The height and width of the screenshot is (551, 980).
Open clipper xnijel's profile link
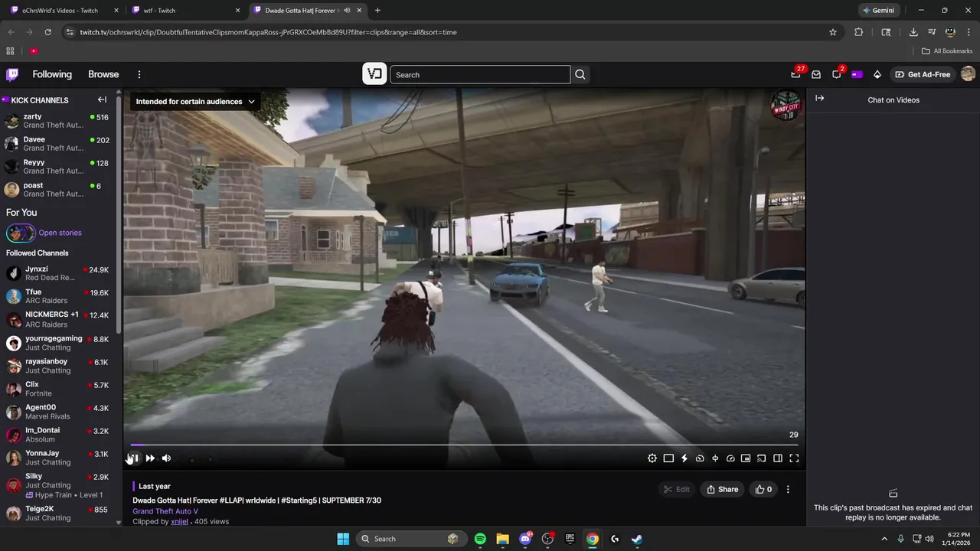(x=179, y=522)
